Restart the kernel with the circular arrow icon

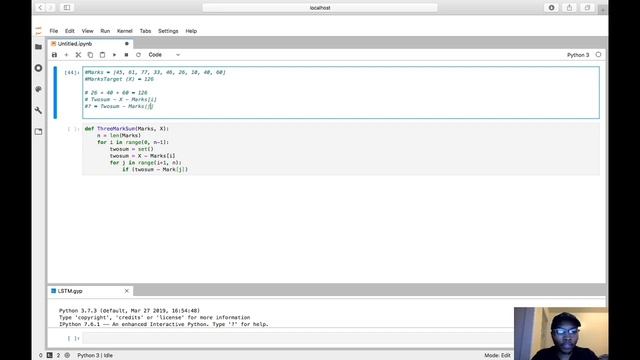pos(138,55)
